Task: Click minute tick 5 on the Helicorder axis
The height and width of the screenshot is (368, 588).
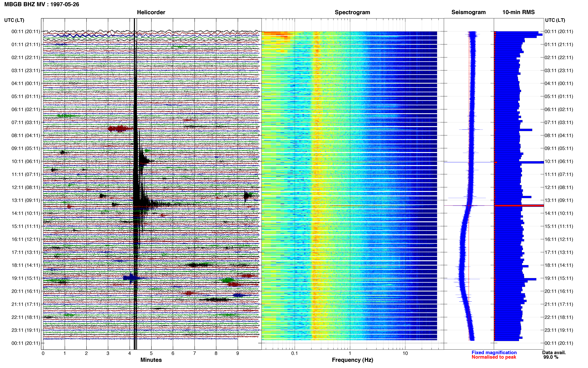Action: tap(151, 353)
